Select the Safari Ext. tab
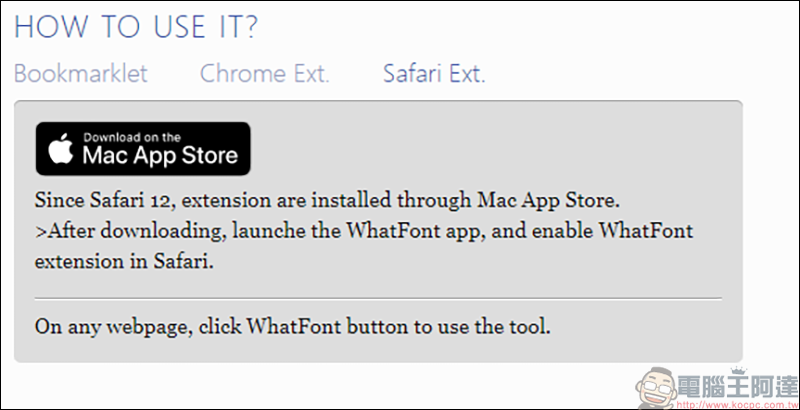Screen dimensions: 800x410 coord(434,74)
